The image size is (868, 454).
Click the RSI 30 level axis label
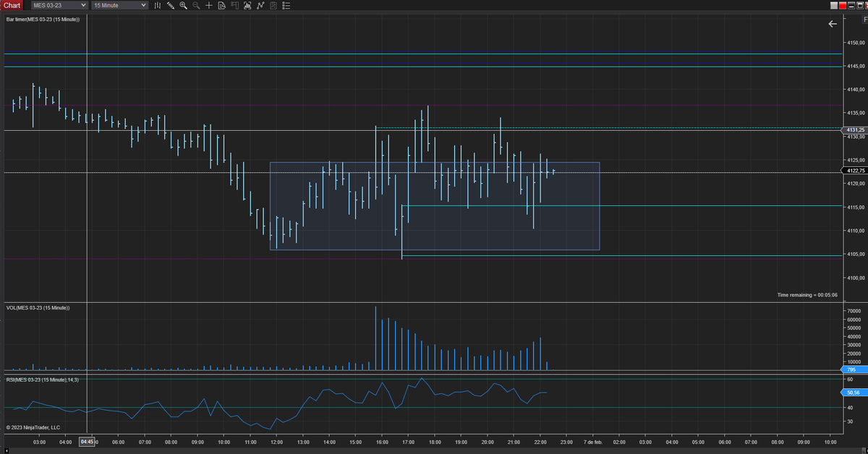pos(851,421)
